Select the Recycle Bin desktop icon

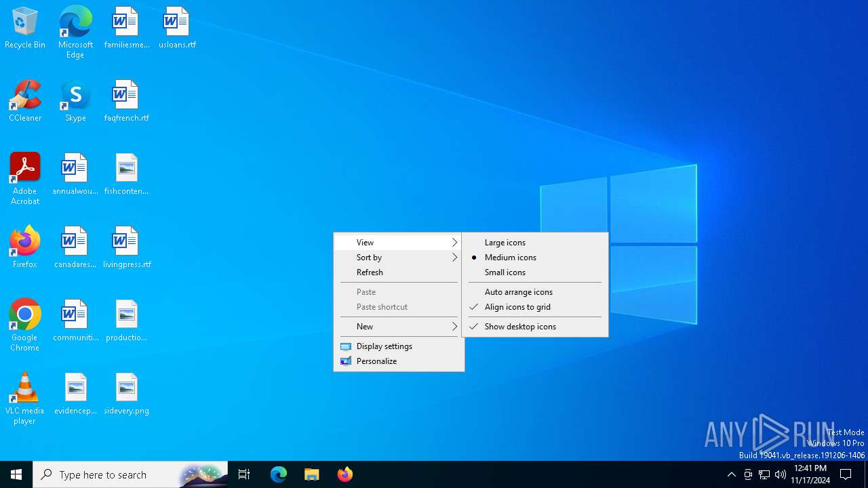pos(25,28)
